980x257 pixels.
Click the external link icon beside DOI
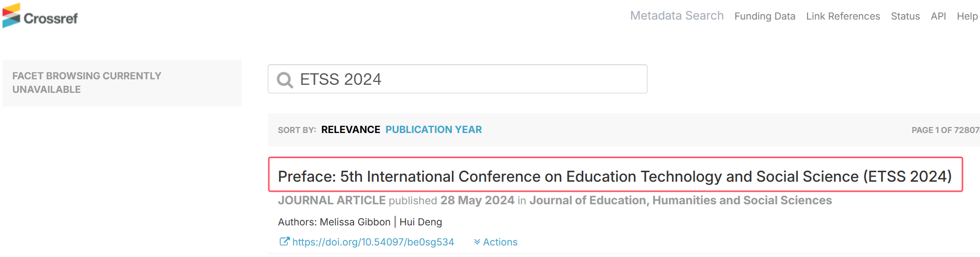point(284,241)
